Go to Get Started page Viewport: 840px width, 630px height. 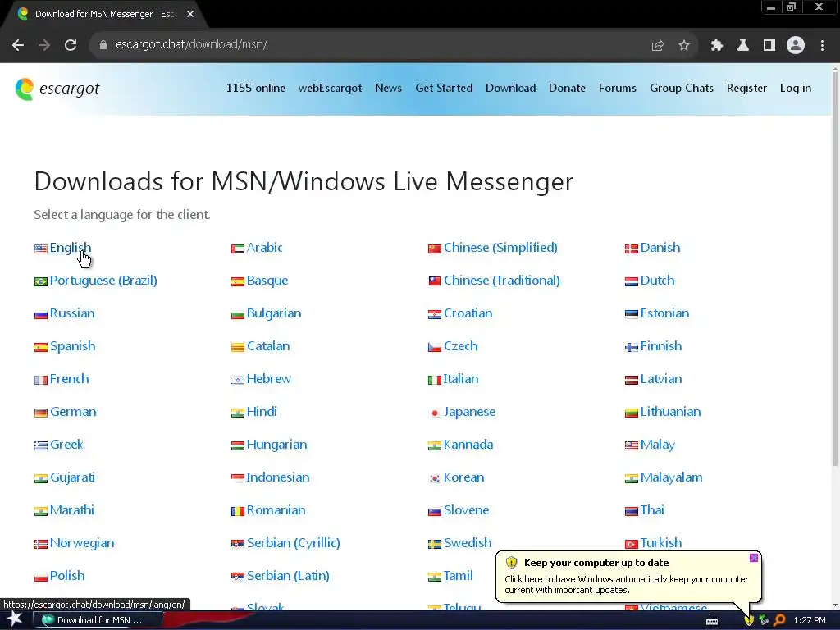point(444,89)
